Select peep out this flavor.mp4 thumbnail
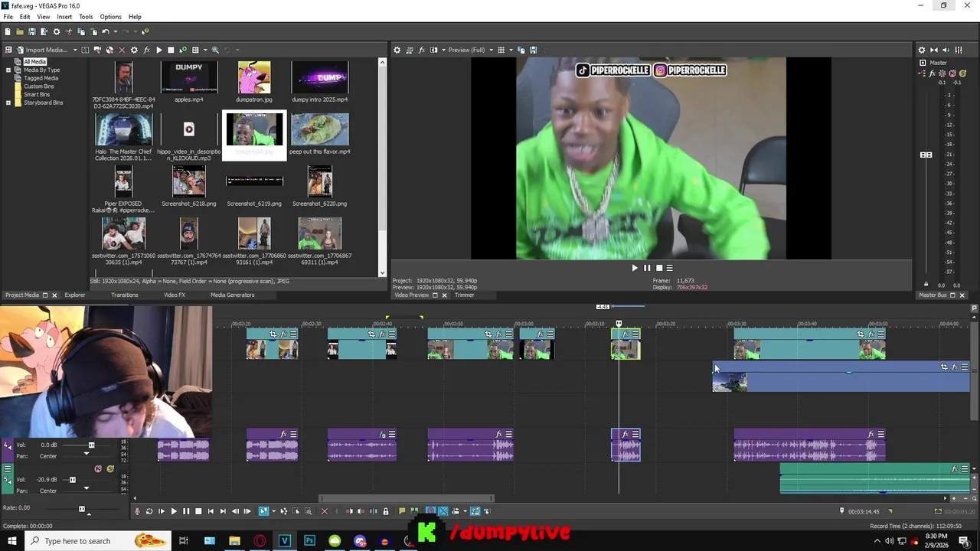The width and height of the screenshot is (980, 551). click(319, 129)
